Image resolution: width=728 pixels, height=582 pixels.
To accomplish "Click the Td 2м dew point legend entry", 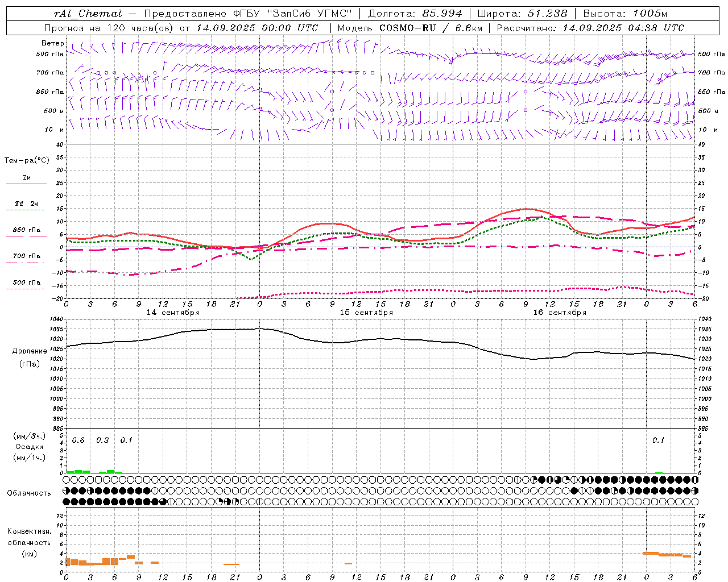I will (x=27, y=203).
